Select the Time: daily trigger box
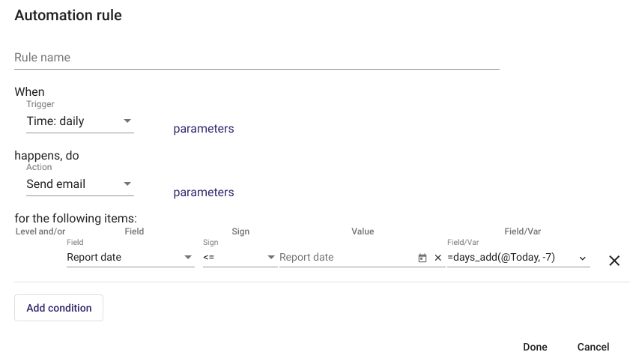Viewport: 633px width, 364px height. (80, 121)
